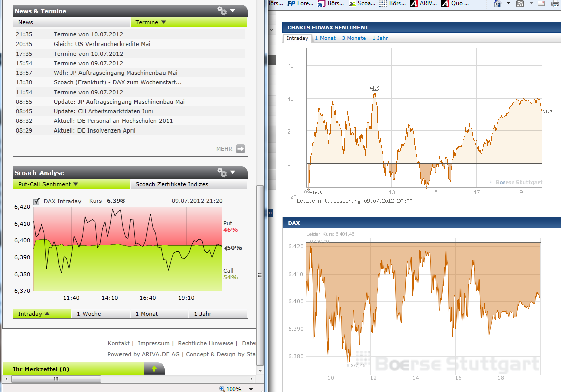Open the Kontakt link
This screenshot has width=561, height=392.
tap(118, 343)
